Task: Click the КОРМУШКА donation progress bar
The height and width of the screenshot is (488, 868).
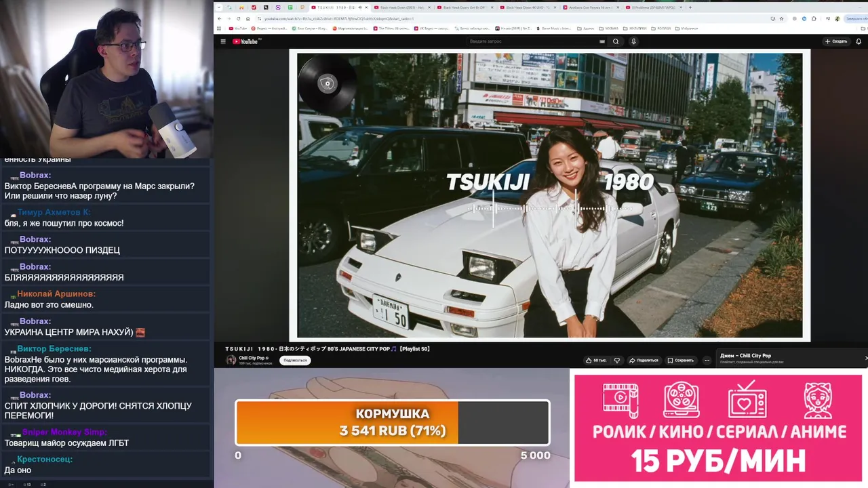Action: pos(392,422)
